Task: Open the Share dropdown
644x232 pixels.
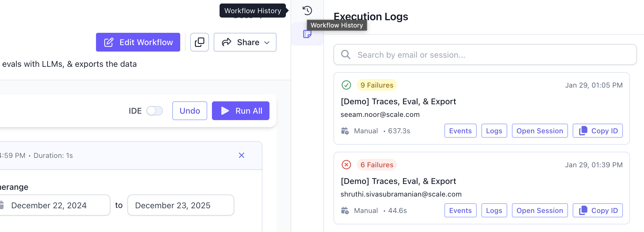Action: tap(245, 42)
